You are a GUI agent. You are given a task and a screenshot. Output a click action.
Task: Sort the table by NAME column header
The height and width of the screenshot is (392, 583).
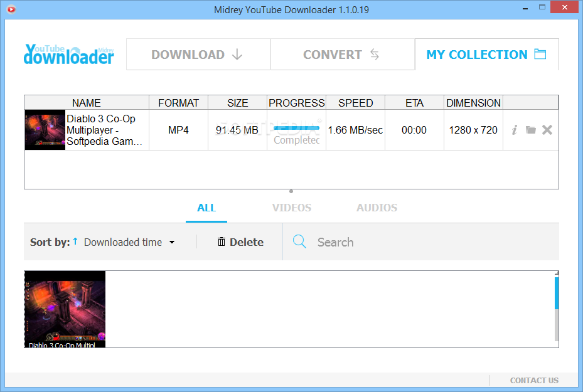[86, 103]
